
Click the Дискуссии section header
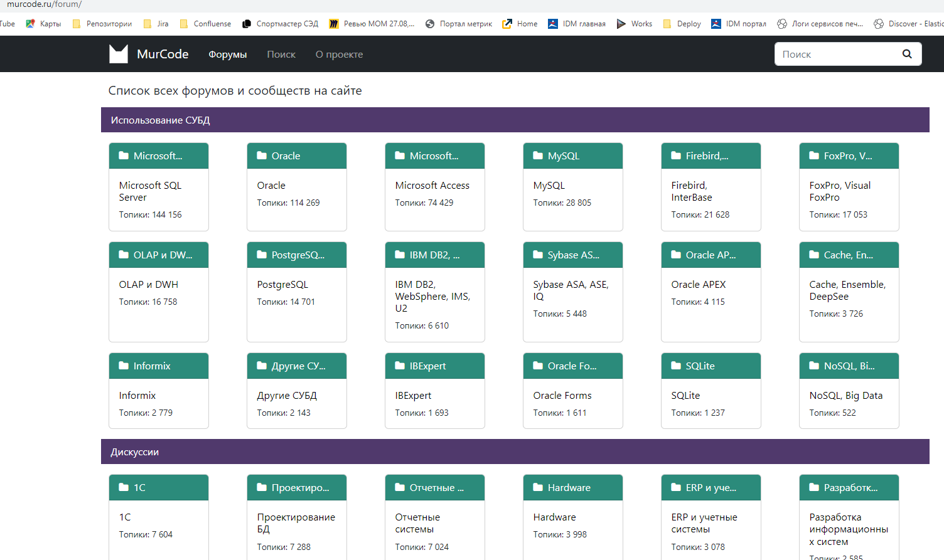click(134, 452)
